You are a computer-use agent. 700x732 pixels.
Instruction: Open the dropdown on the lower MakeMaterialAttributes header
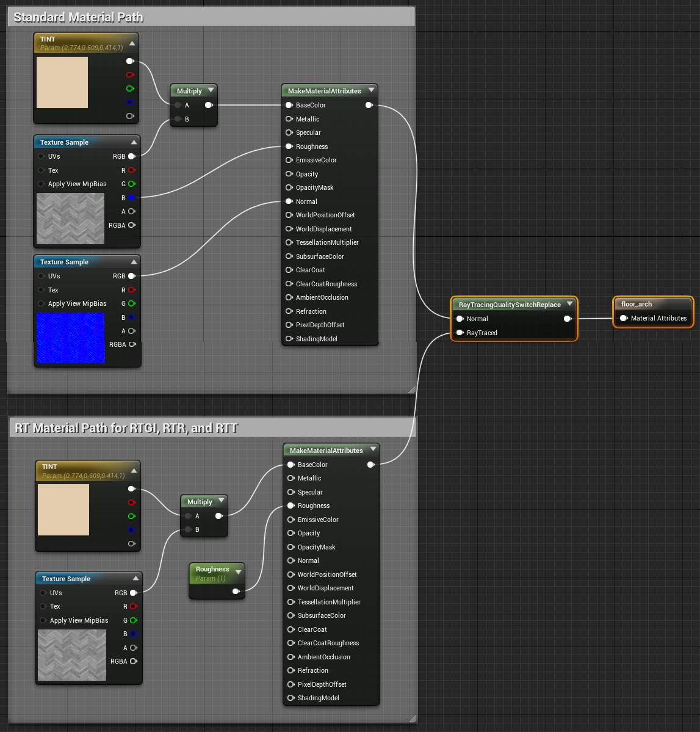(373, 449)
